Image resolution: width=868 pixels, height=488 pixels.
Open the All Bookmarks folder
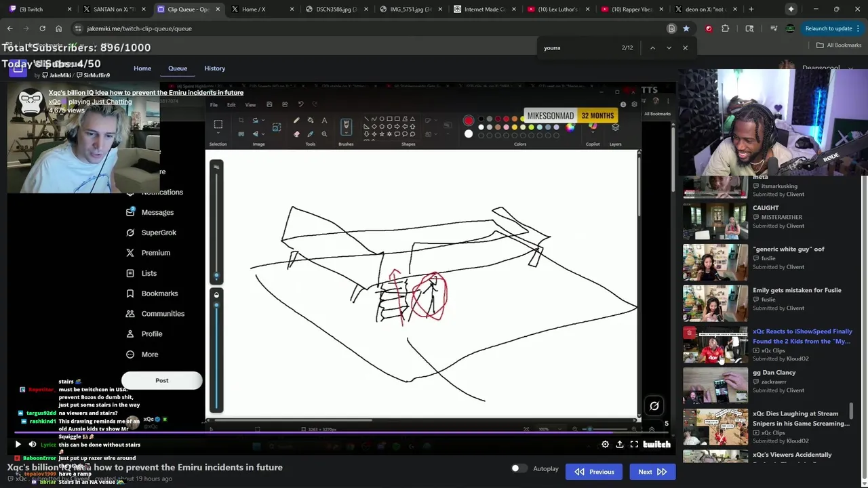coord(839,45)
